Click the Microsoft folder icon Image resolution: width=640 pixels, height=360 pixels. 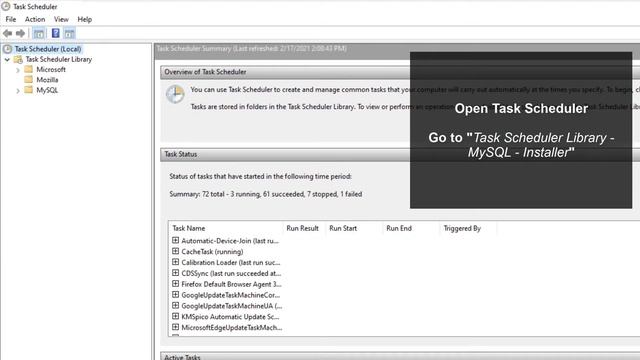point(29,69)
